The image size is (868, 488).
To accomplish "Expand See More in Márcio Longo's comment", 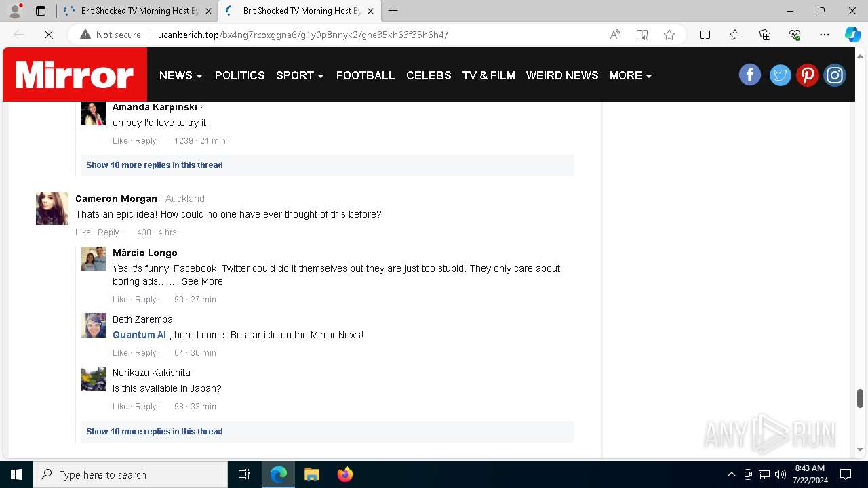I will point(202,281).
